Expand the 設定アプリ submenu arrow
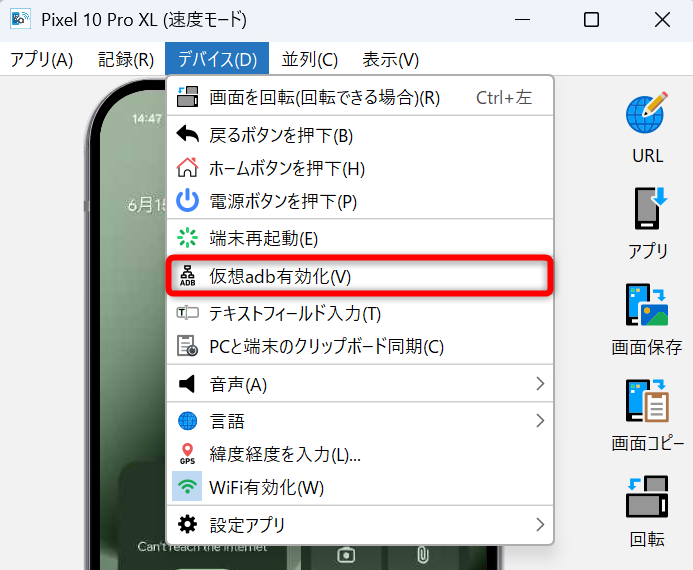693x570 pixels. pos(540,524)
